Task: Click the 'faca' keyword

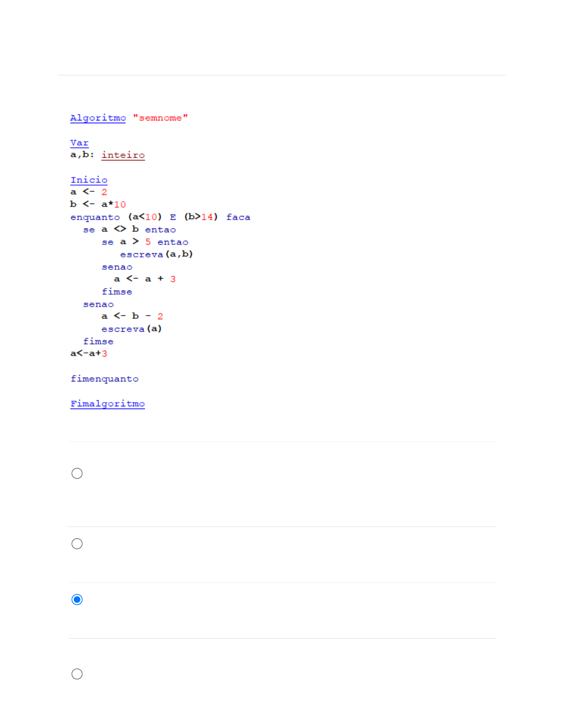Action: (238, 217)
